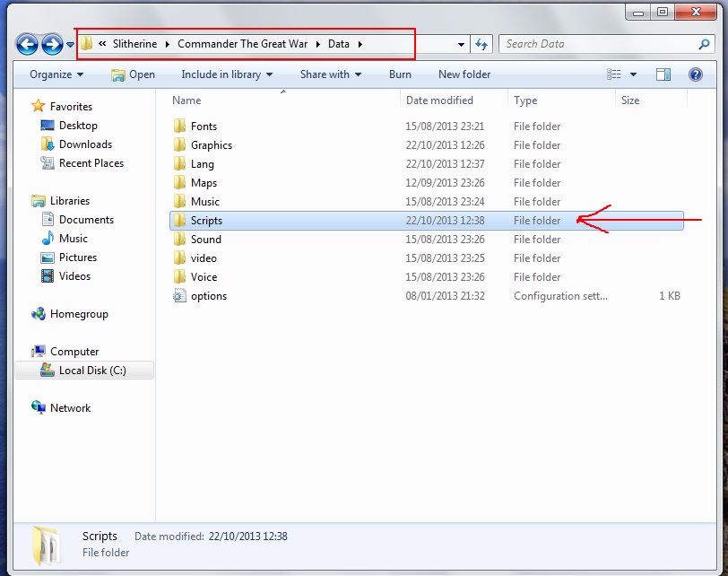
Task: Refresh the Data folder view
Action: pos(481,45)
